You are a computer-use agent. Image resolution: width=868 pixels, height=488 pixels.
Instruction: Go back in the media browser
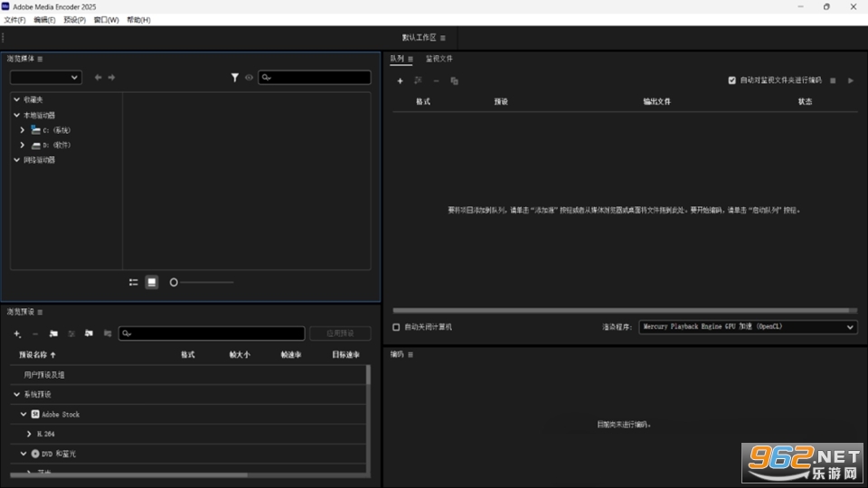pyautogui.click(x=98, y=78)
